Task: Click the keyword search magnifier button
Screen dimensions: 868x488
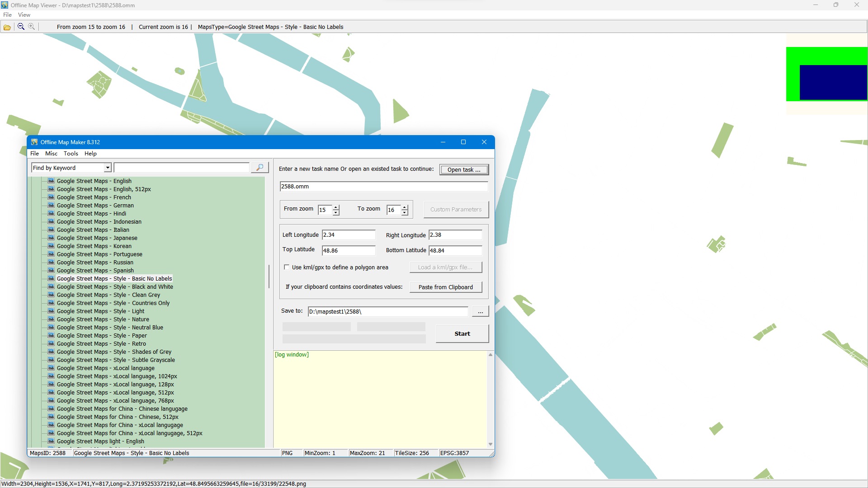Action: 260,168
